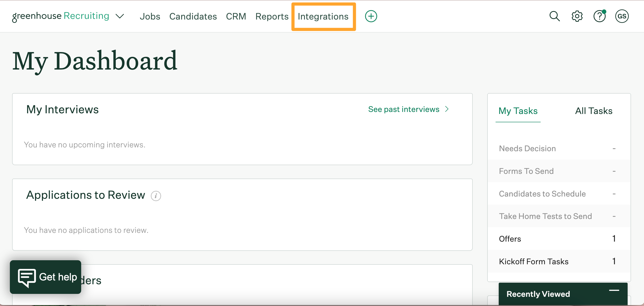
Task: Switch to the All Tasks tab
Action: tap(594, 111)
